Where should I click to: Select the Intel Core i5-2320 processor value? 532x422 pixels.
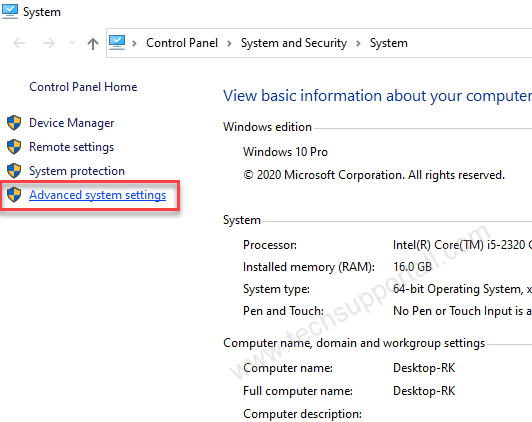point(462,245)
